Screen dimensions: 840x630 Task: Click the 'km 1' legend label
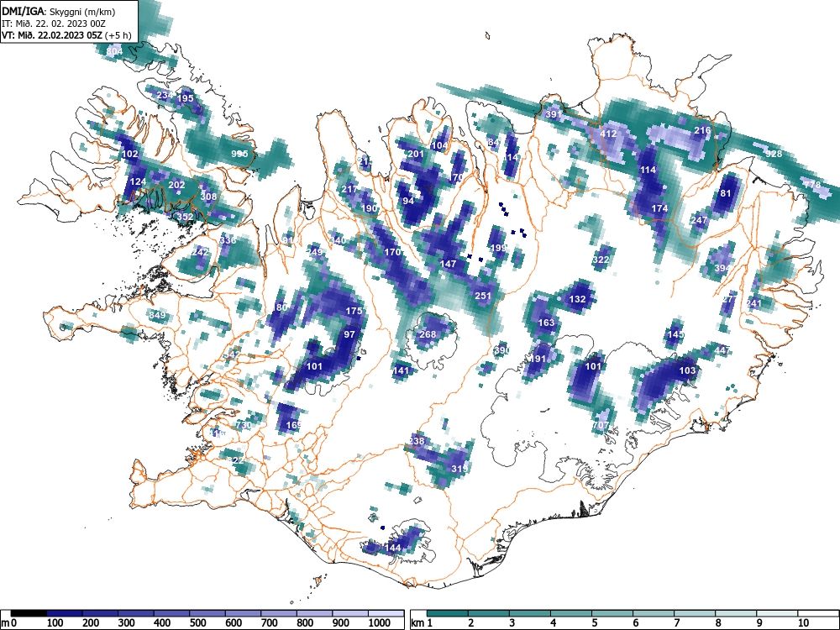(x=422, y=623)
